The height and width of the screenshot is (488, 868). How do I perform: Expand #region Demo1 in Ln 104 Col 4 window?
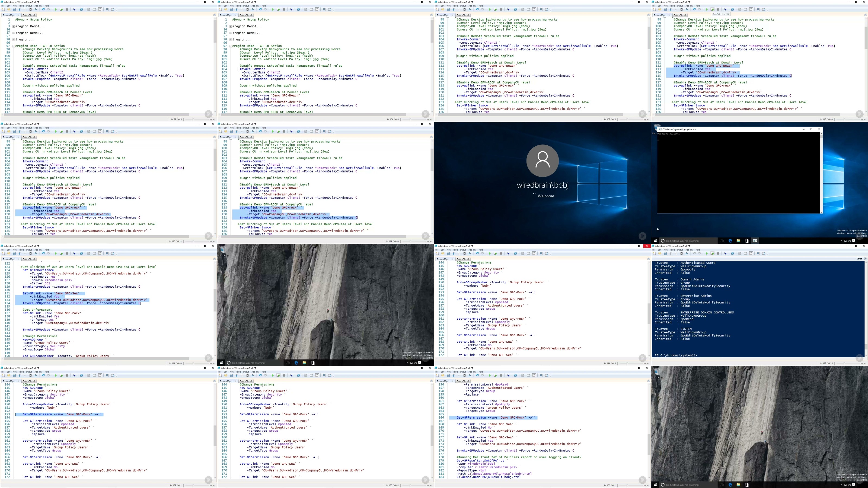[231, 26]
